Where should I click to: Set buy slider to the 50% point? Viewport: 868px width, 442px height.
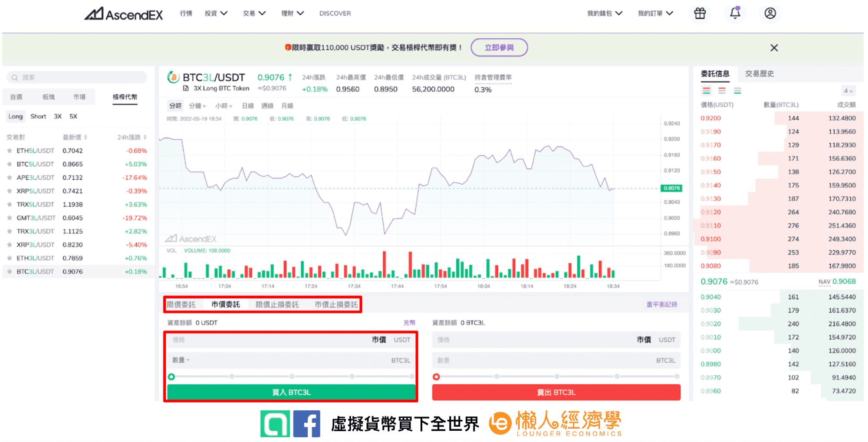[292, 377]
